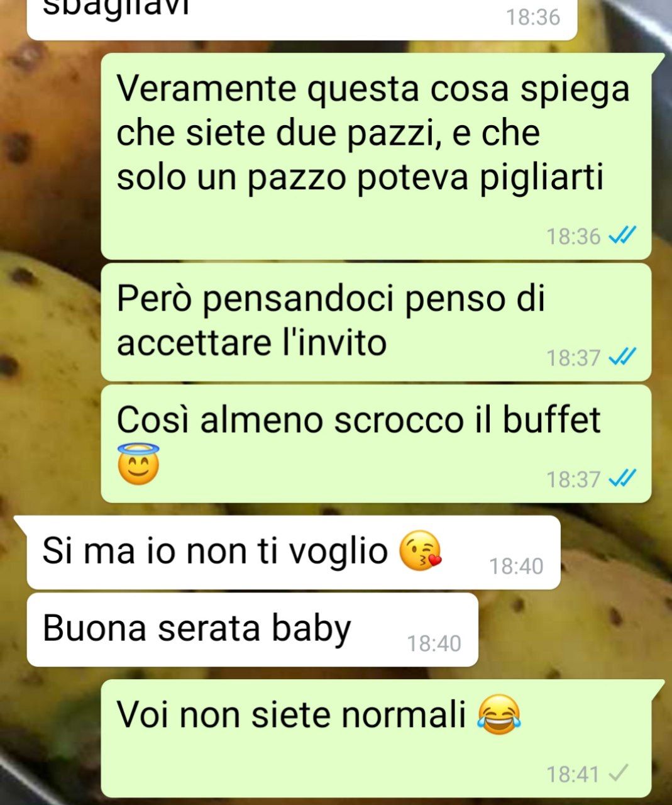Viewport: 672px width, 805px height.
Task: Select the "Però pensandoci penso di" message
Action: [376, 322]
